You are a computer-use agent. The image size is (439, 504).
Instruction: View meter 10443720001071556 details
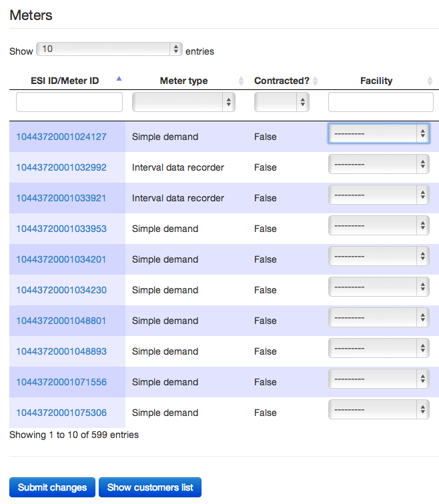tap(61, 382)
